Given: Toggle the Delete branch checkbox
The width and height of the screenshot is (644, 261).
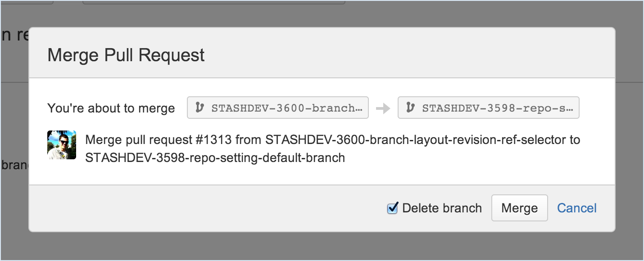Looking at the screenshot, I should (393, 208).
